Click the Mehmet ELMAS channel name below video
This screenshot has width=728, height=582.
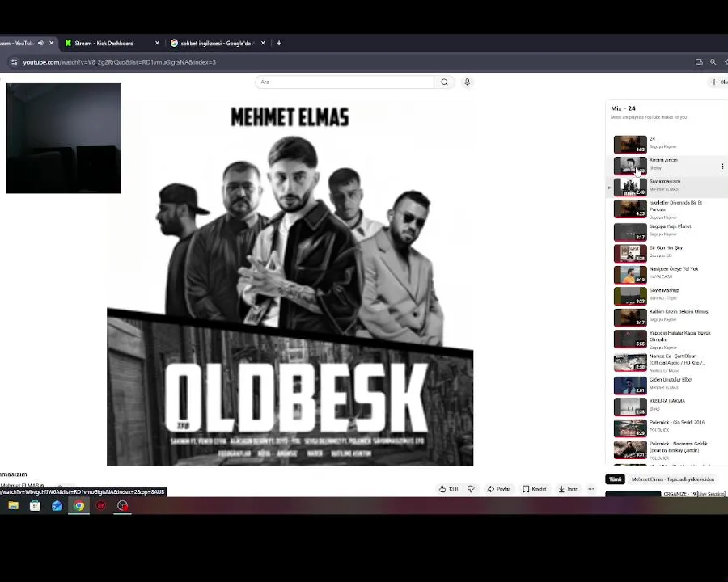pos(20,485)
